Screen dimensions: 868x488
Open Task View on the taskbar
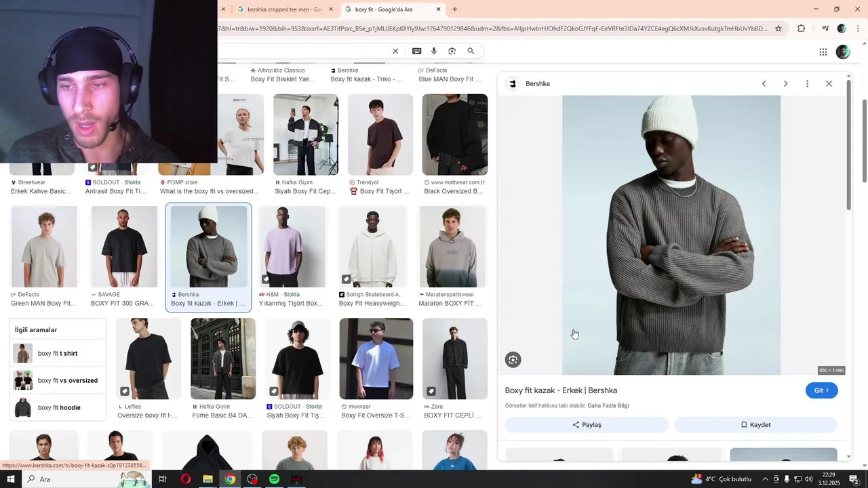pos(163,479)
